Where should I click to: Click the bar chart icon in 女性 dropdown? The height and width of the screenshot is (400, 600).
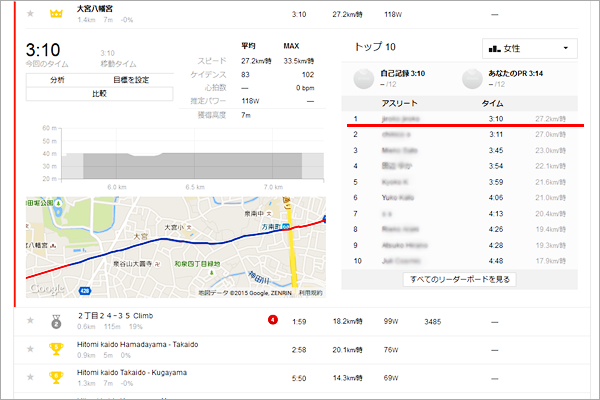coord(495,49)
